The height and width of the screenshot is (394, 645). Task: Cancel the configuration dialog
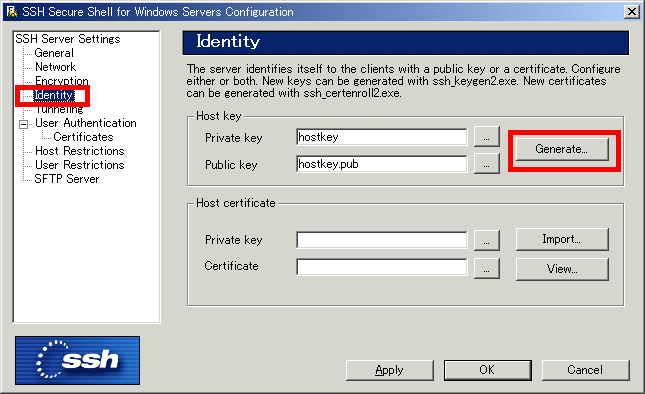(585, 370)
